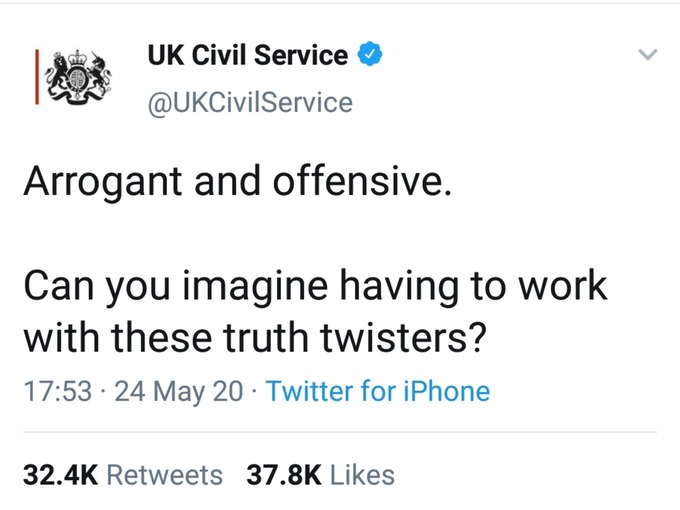
Task: Click the red vertical bar beside the crest
Action: tap(37, 77)
